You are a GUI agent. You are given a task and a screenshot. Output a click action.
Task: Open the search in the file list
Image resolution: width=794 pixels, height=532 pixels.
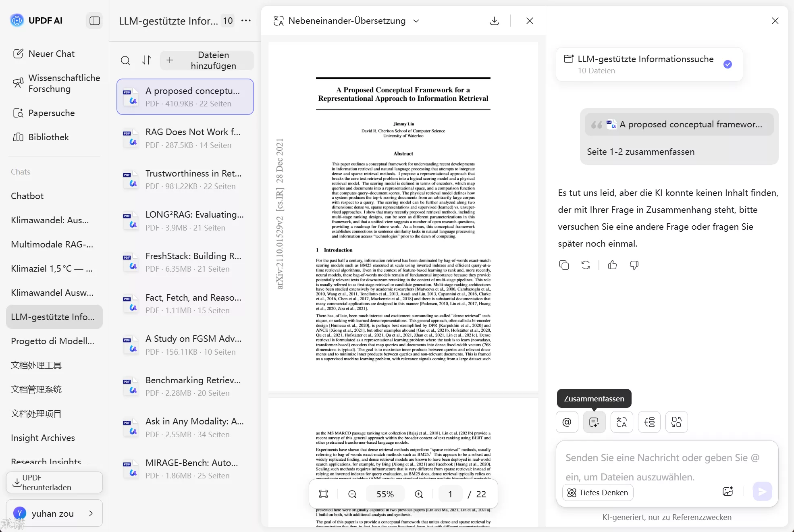coord(125,60)
